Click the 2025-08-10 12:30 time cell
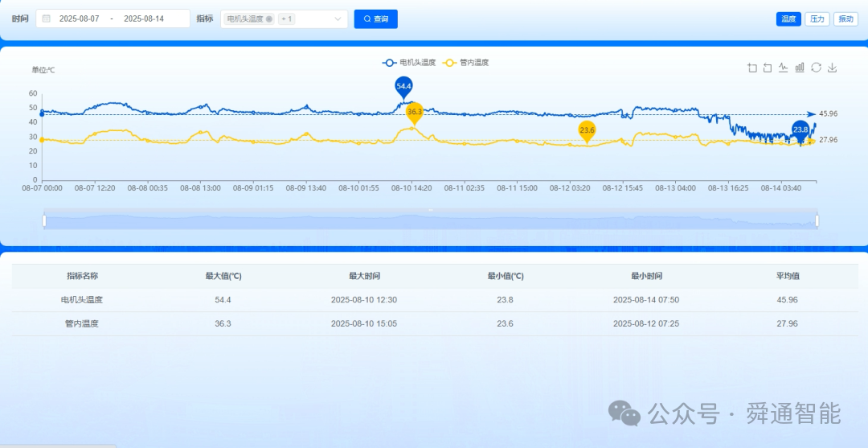This screenshot has width=868, height=448. click(364, 299)
